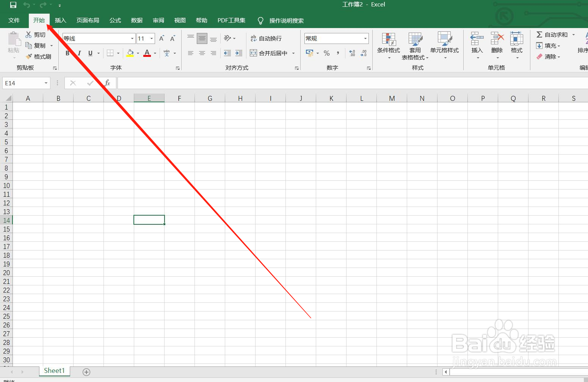588x382 pixels.
Task: Add a new sheet with the plus button
Action: tap(86, 372)
